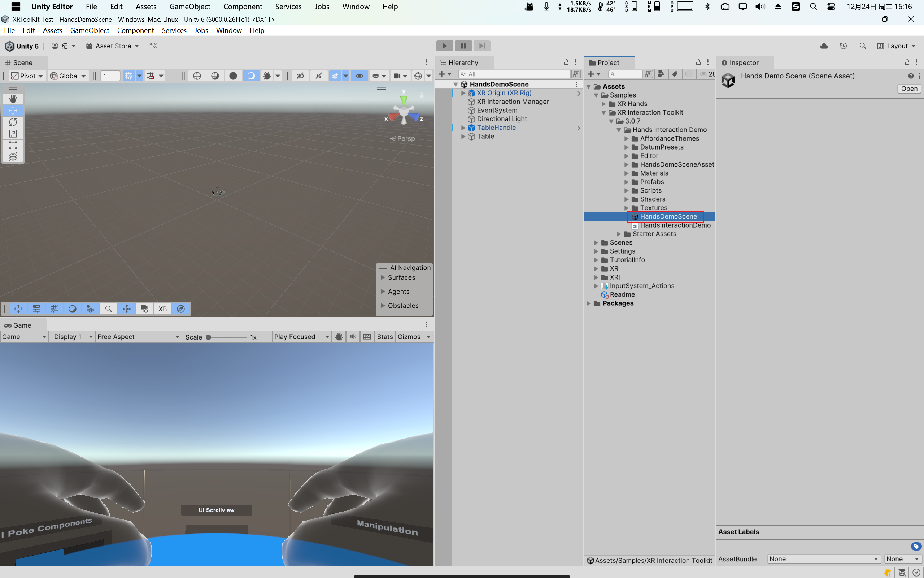Screen dimensions: 924x578
Task: Open macOS Spotlight search icon
Action: 813,7
